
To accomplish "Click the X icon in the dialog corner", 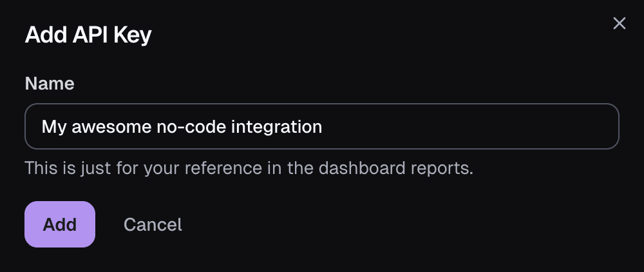I will click(619, 24).
